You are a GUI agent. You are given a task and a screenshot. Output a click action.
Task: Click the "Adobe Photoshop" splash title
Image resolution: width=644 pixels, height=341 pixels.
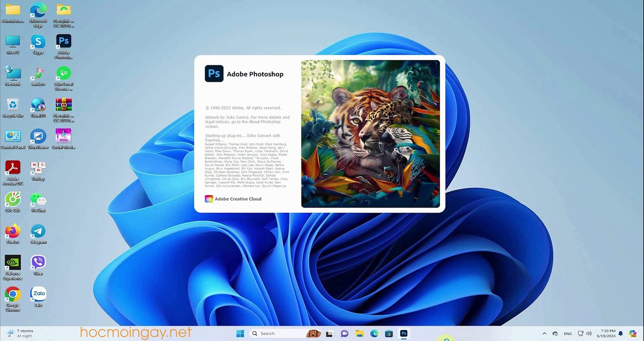tap(255, 74)
